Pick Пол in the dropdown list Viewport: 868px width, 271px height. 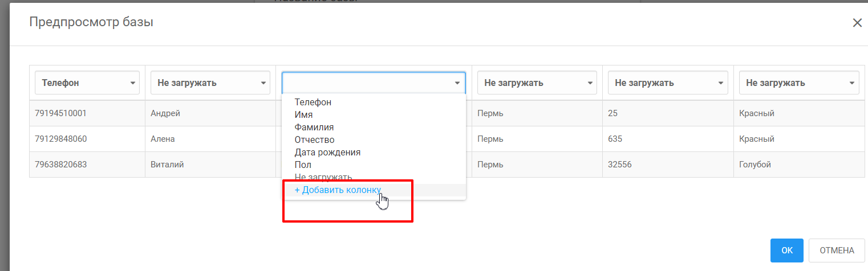click(374, 165)
